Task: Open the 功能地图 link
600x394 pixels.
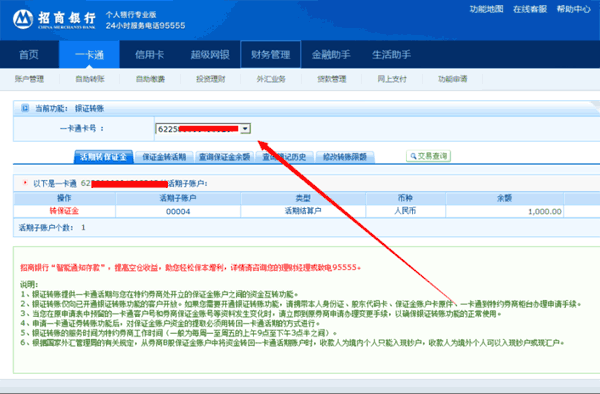Action: (486, 9)
